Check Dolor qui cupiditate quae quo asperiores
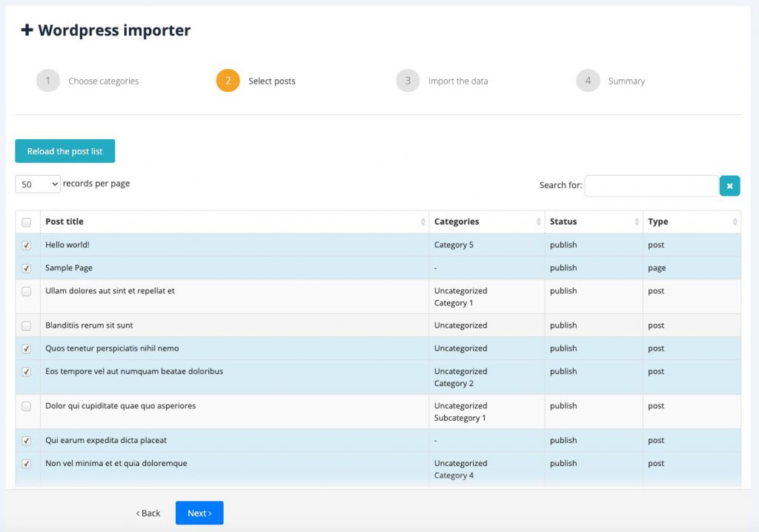Image resolution: width=759 pixels, height=532 pixels. coord(26,407)
